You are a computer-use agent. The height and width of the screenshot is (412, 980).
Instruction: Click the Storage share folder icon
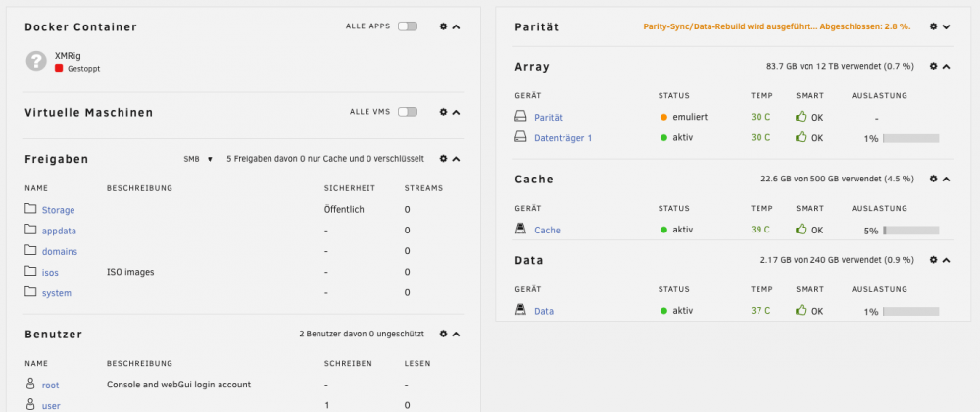(x=30, y=208)
